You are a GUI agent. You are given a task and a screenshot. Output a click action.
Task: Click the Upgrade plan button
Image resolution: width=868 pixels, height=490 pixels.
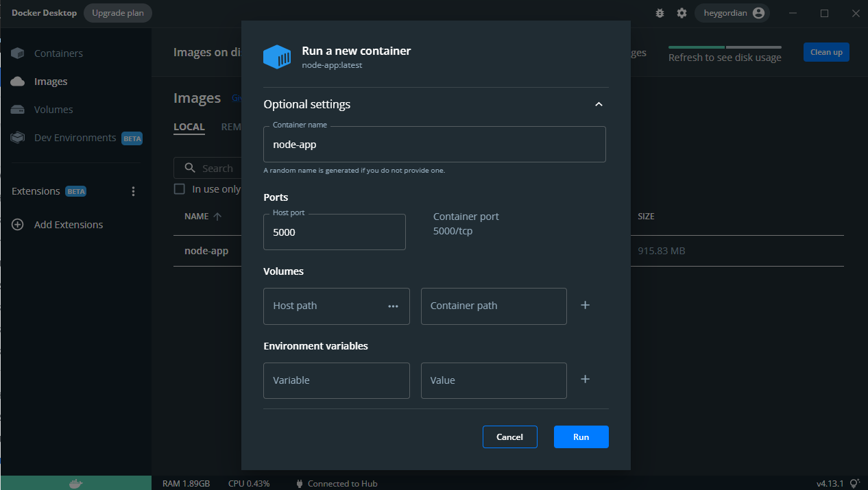point(118,13)
